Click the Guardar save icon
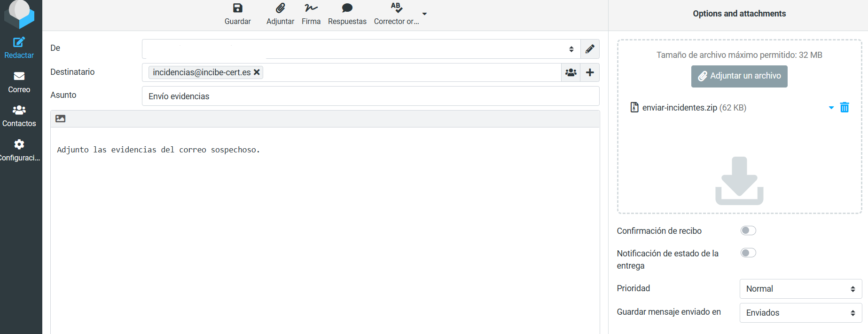Image resolution: width=868 pixels, height=334 pixels. coord(238,8)
